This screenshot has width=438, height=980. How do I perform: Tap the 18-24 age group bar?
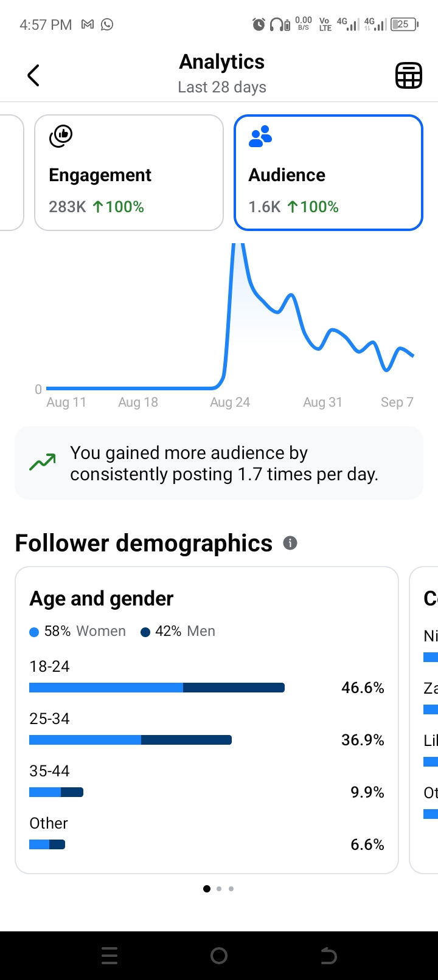click(x=157, y=688)
